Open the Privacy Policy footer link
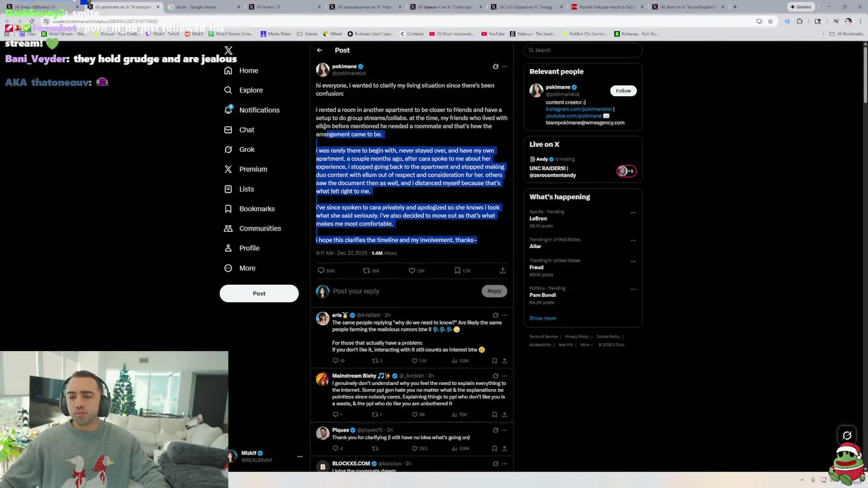The image size is (868, 488). click(577, 337)
